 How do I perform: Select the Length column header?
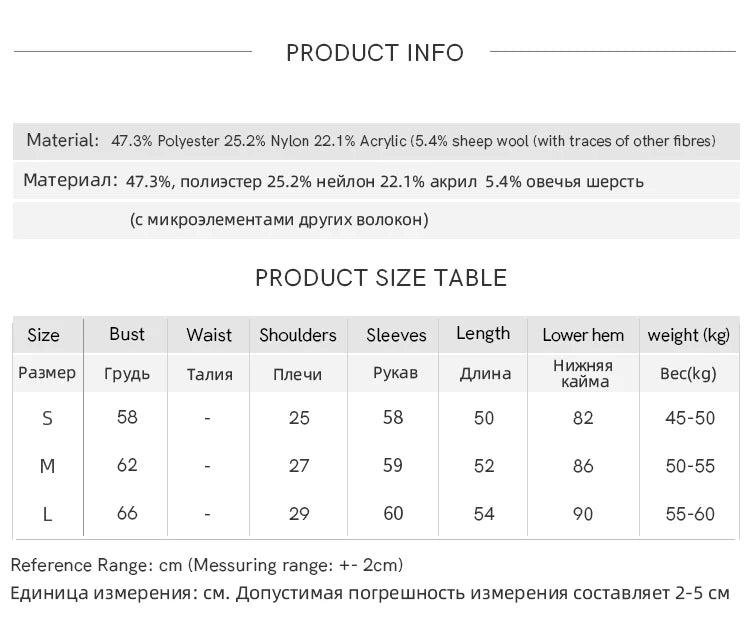[483, 334]
